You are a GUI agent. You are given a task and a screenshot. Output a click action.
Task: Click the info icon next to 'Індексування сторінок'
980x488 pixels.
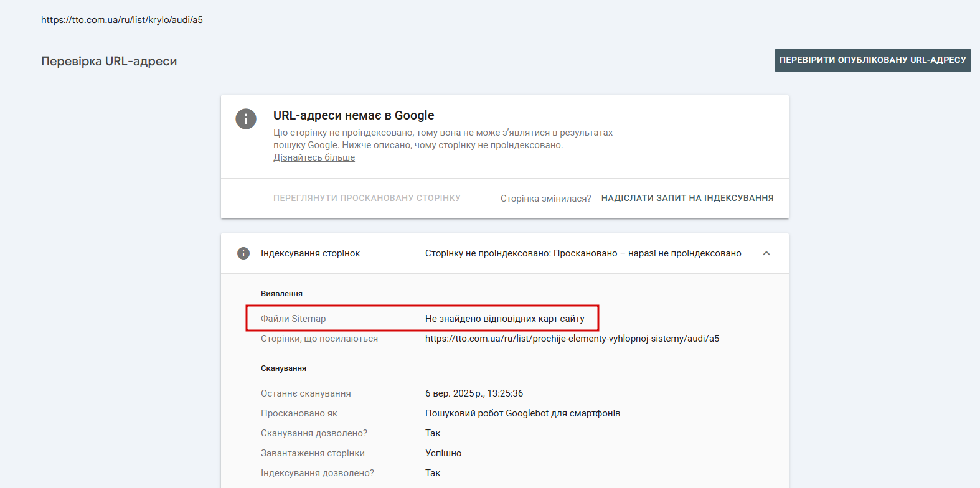coord(243,253)
